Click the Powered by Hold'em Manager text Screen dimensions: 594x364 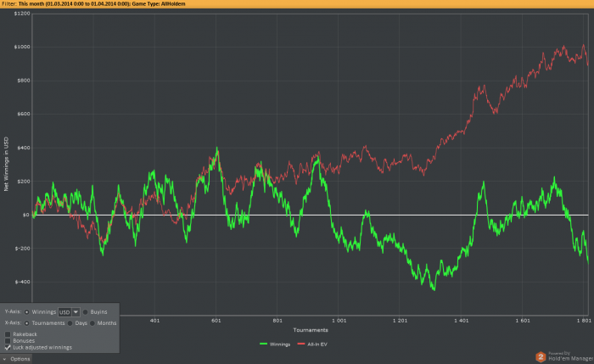click(570, 356)
